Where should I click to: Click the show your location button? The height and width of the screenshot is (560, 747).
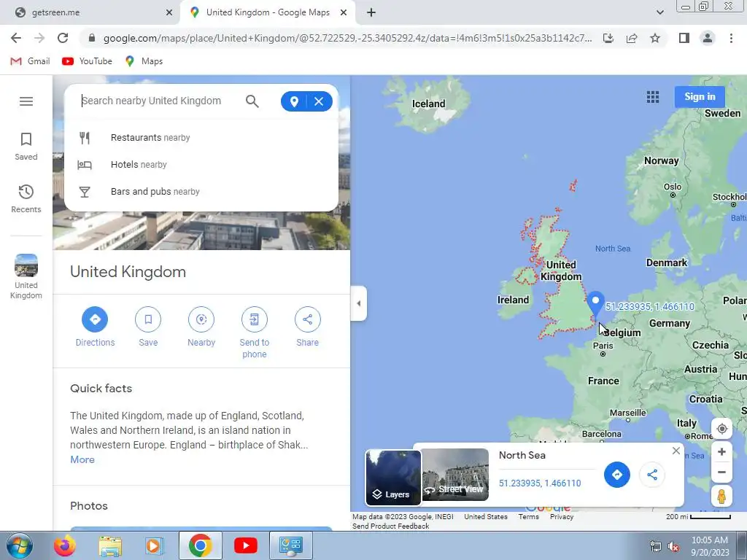(x=721, y=429)
